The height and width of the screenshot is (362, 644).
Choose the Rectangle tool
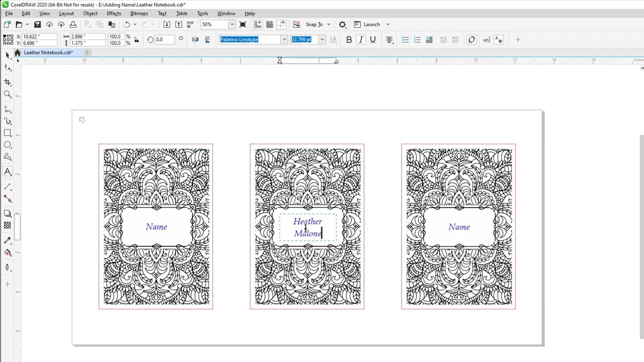8,132
